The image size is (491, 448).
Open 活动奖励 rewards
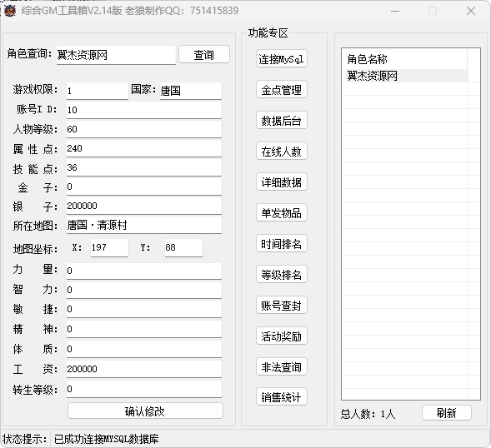pos(281,336)
